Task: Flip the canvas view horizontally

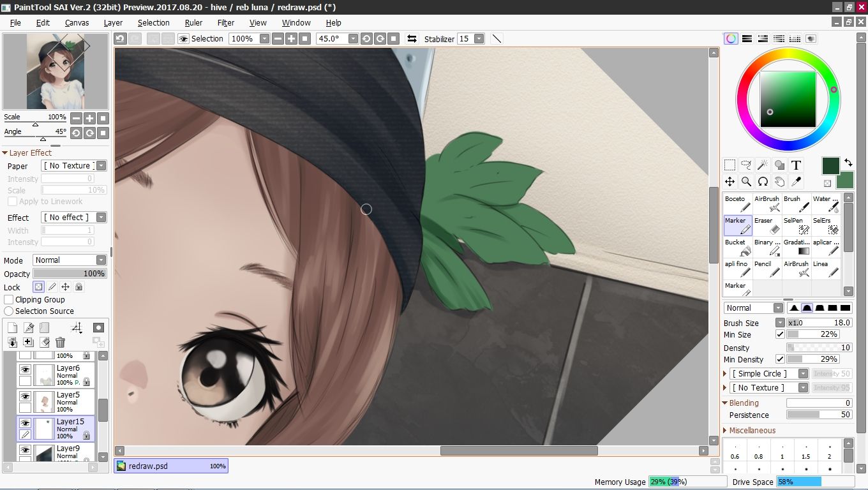Action: 412,38
